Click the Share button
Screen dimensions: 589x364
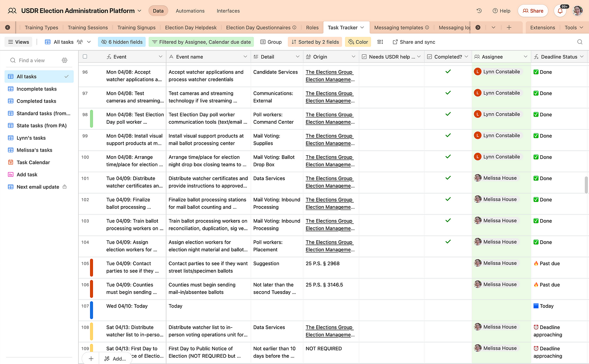point(533,11)
